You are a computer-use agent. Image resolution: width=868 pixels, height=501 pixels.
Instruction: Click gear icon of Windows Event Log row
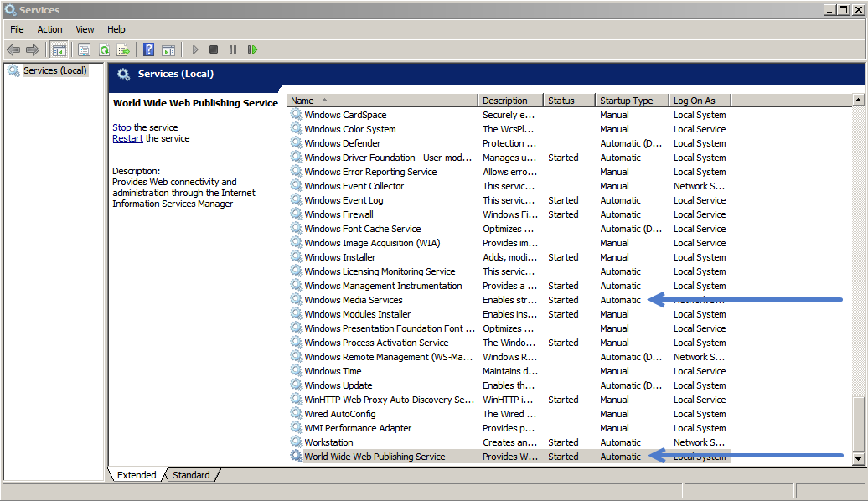(296, 200)
